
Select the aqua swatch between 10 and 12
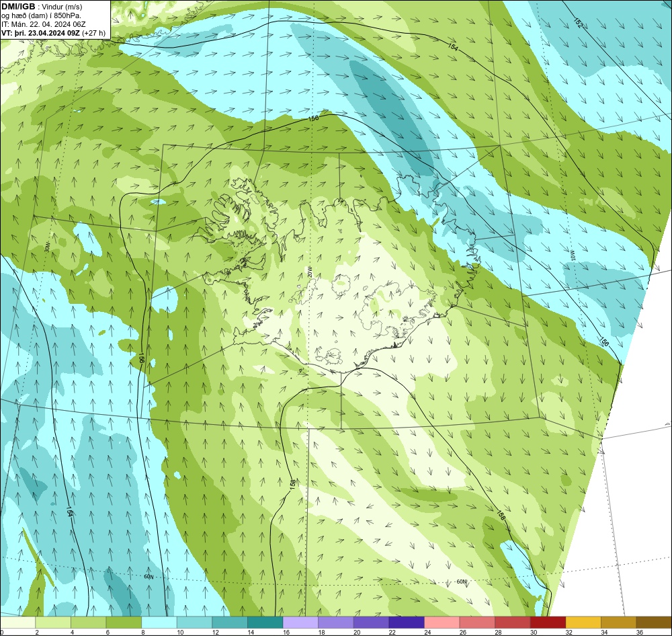click(195, 623)
